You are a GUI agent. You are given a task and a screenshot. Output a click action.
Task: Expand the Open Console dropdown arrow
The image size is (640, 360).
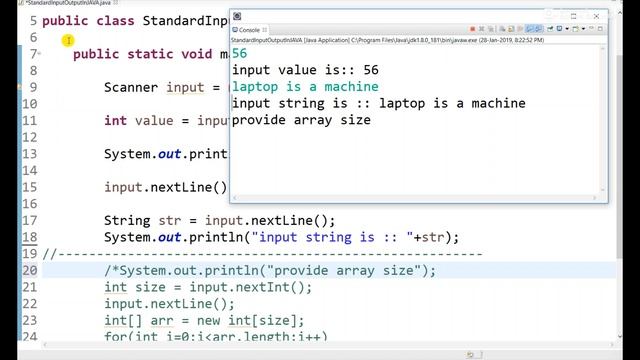(583, 29)
